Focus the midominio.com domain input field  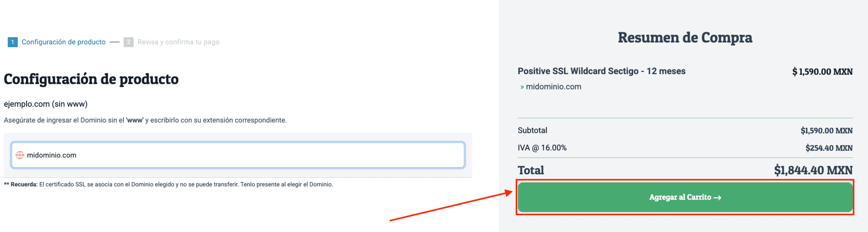click(244, 155)
